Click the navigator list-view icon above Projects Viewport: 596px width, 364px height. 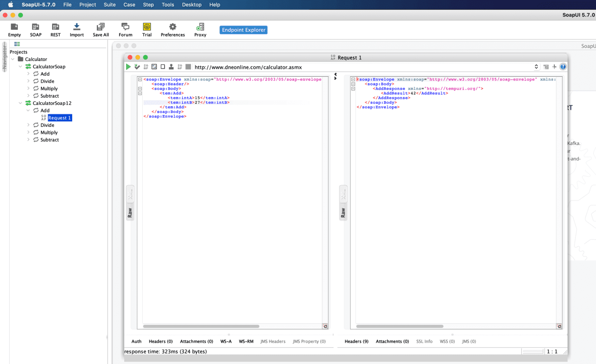pos(17,44)
